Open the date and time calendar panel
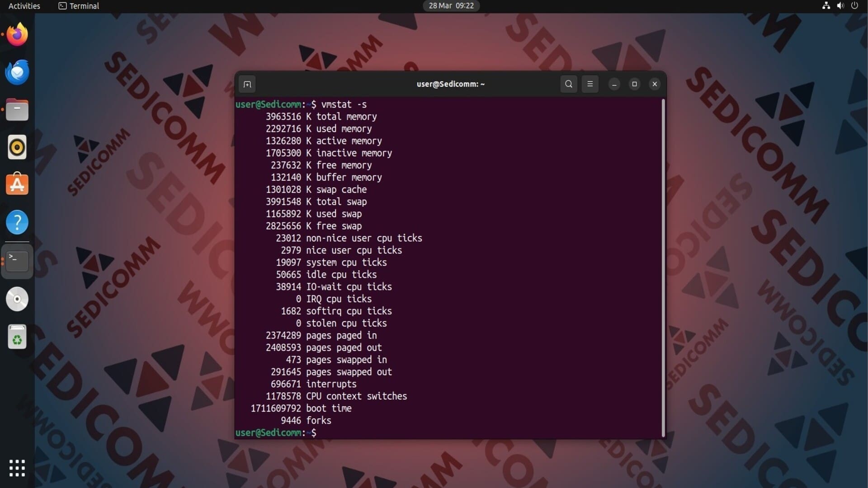The image size is (868, 488). pos(451,6)
